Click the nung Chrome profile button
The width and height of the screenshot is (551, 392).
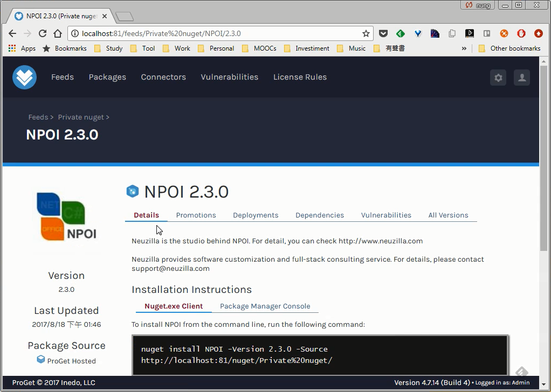point(478,5)
